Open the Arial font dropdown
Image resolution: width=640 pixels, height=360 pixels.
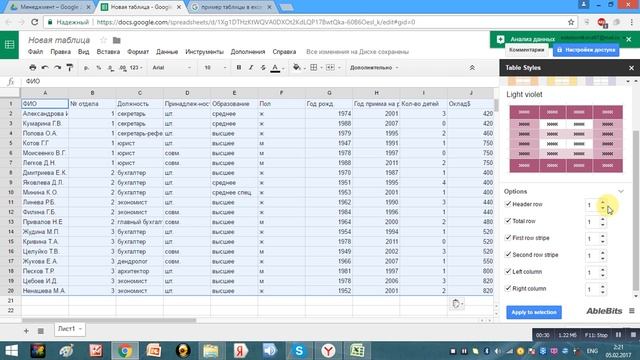(171, 68)
